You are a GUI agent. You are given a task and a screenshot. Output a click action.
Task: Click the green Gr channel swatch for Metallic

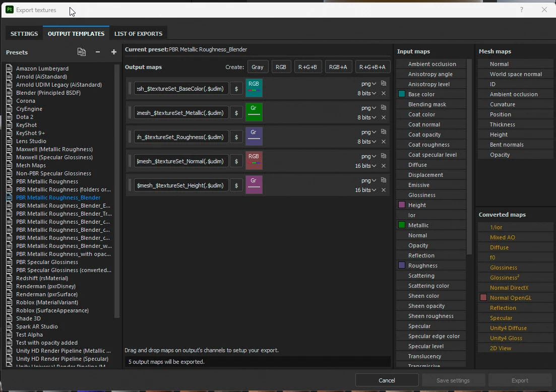click(x=254, y=112)
